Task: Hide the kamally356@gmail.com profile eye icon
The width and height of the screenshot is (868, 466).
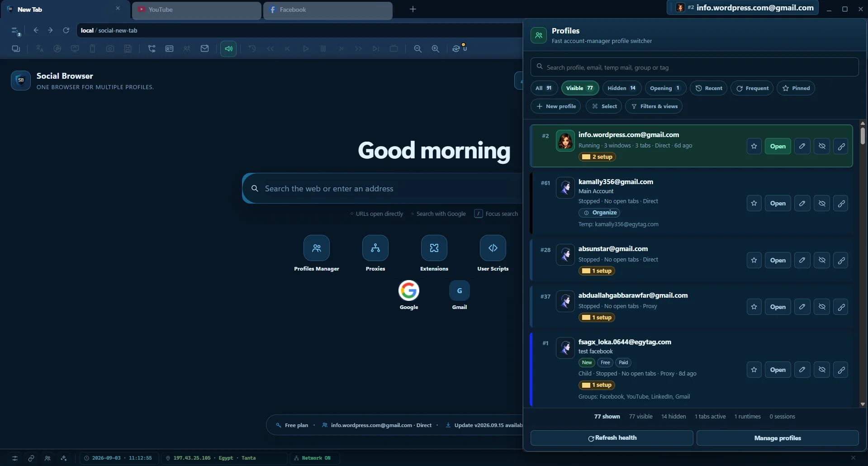Action: [822, 203]
